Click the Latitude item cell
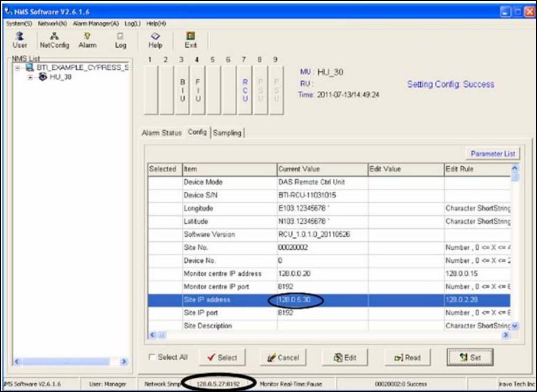Screen dimensions: 537x392 [230, 221]
